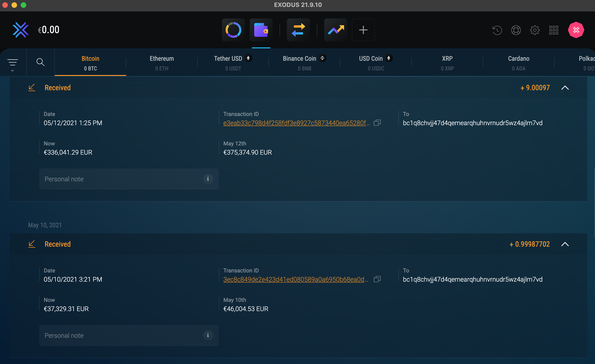Screen dimensions: 595x364
Task: Click the May 10, 2021 date header
Action: click(45, 225)
